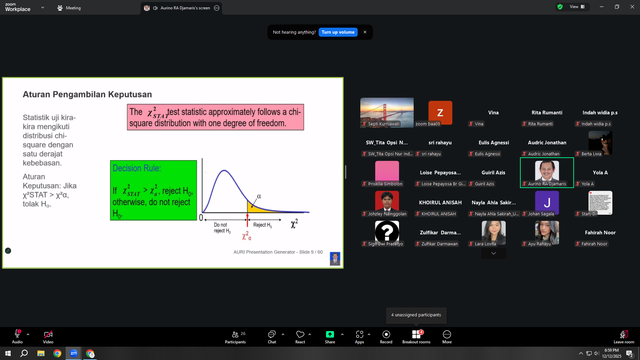640x360 pixels.
Task: Select Rita Rumanti participant tile
Action: 547,113
